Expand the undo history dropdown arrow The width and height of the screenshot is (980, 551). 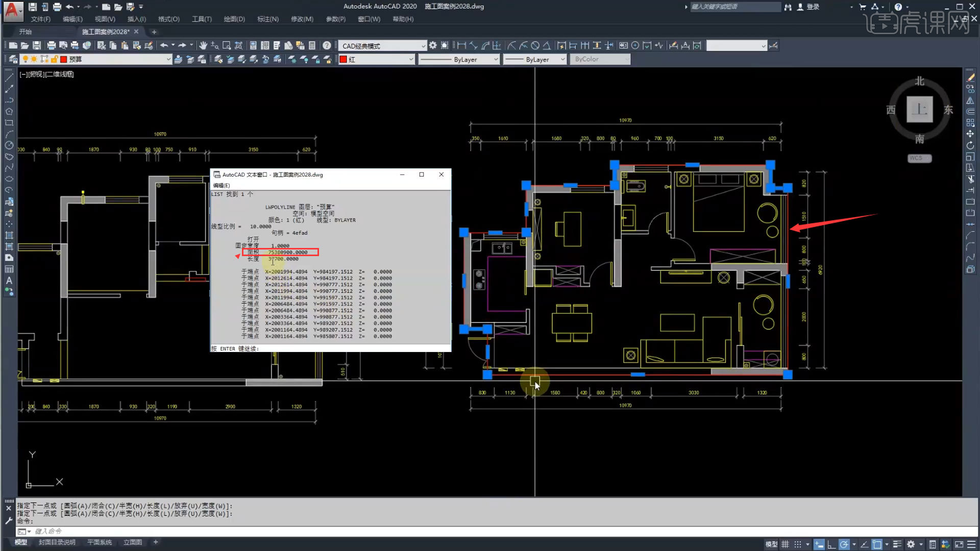pos(173,45)
